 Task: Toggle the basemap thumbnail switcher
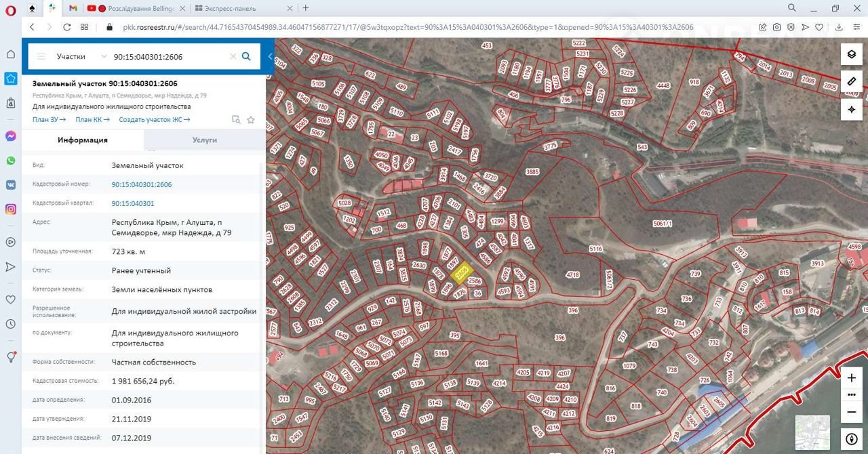point(812,433)
